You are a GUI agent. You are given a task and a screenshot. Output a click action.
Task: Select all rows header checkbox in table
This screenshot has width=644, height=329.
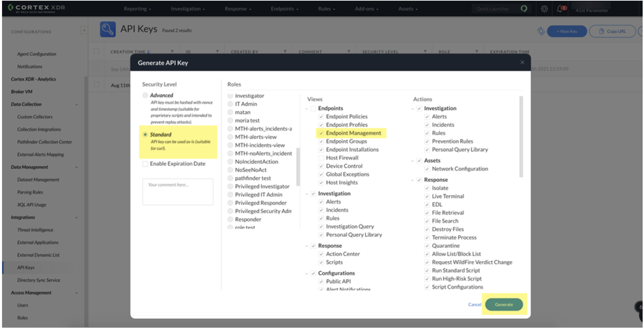[x=96, y=51]
